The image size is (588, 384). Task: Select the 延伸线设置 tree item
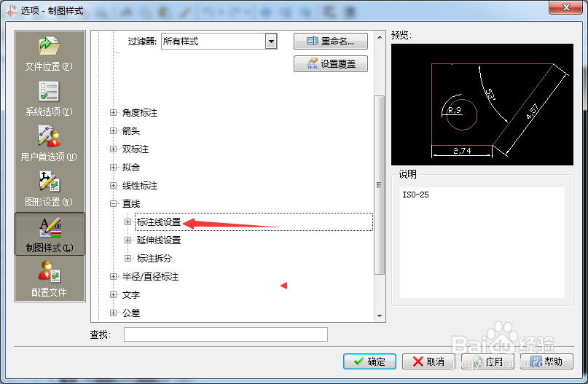159,240
